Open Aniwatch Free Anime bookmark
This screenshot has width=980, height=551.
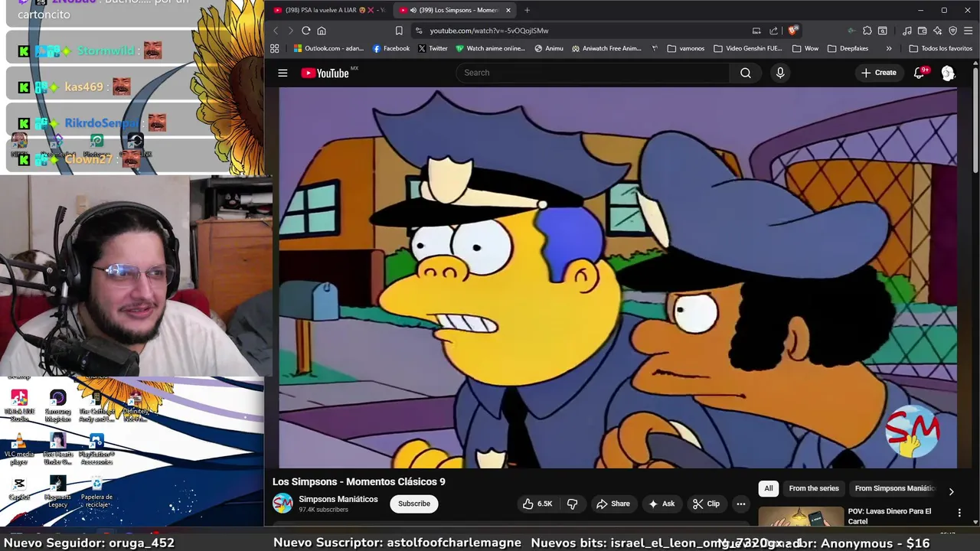click(606, 48)
